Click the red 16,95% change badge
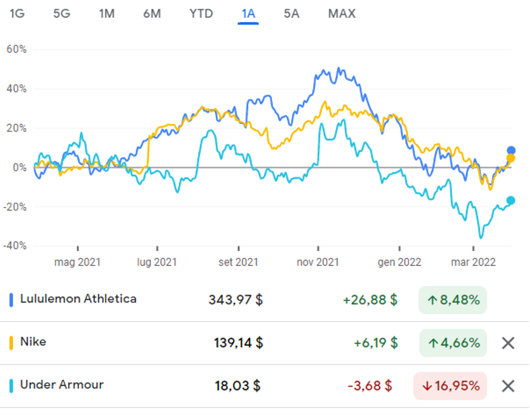530x420 pixels. point(450,386)
